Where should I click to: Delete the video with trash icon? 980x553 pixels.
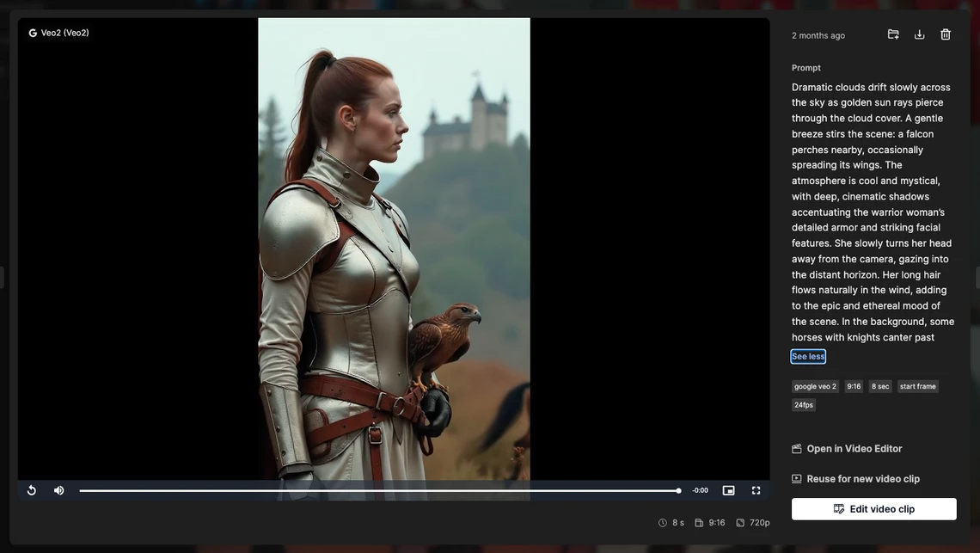[x=946, y=34]
